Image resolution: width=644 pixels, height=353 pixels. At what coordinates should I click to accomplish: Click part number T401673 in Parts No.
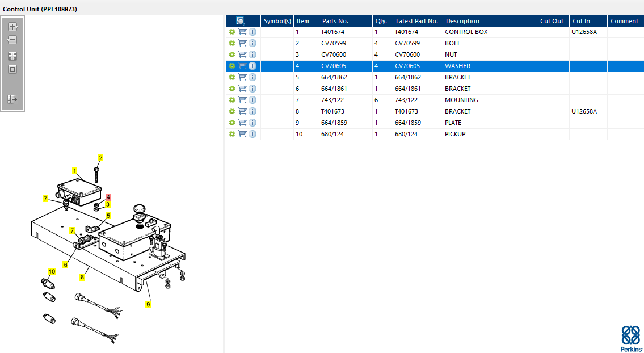coord(332,111)
